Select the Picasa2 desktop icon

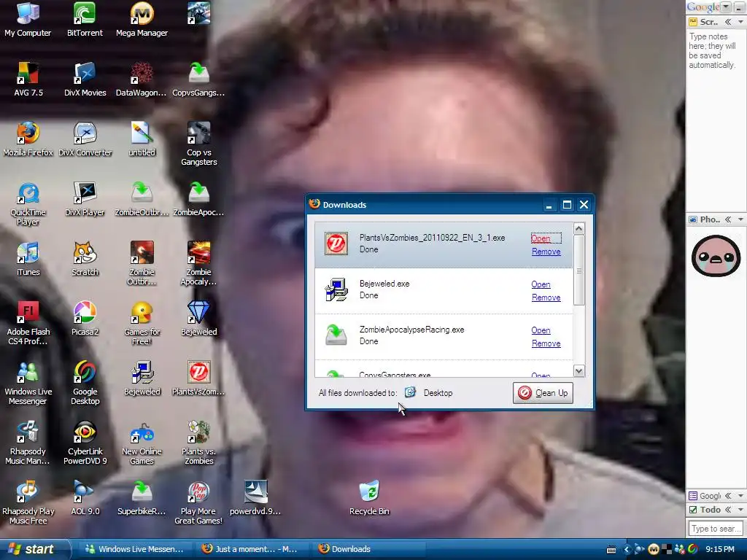coord(85,319)
